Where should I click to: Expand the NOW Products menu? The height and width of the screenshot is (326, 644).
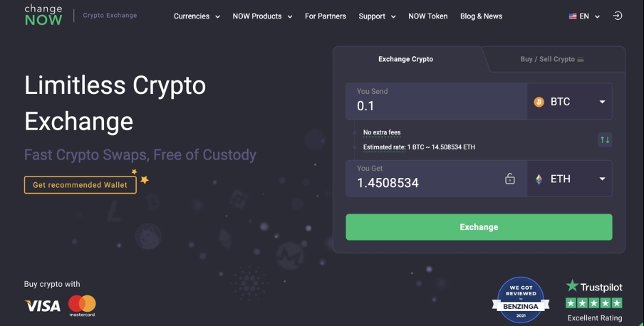click(x=262, y=16)
